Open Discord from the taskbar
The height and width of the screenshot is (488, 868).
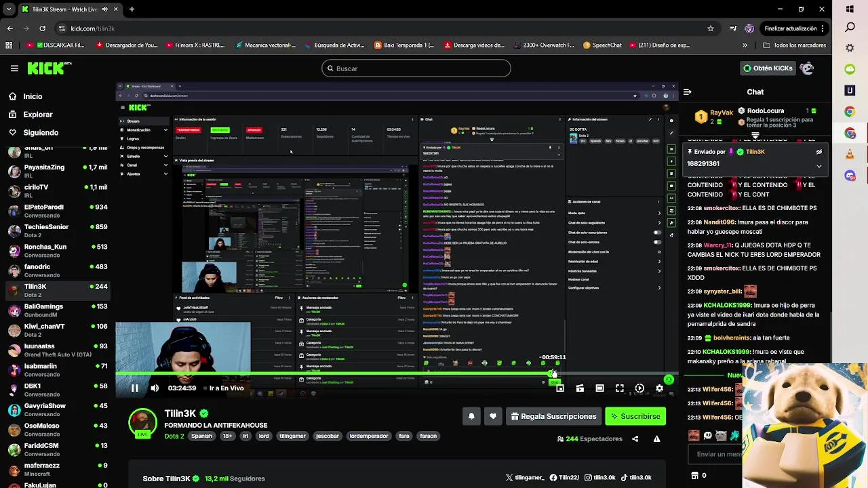[850, 176]
